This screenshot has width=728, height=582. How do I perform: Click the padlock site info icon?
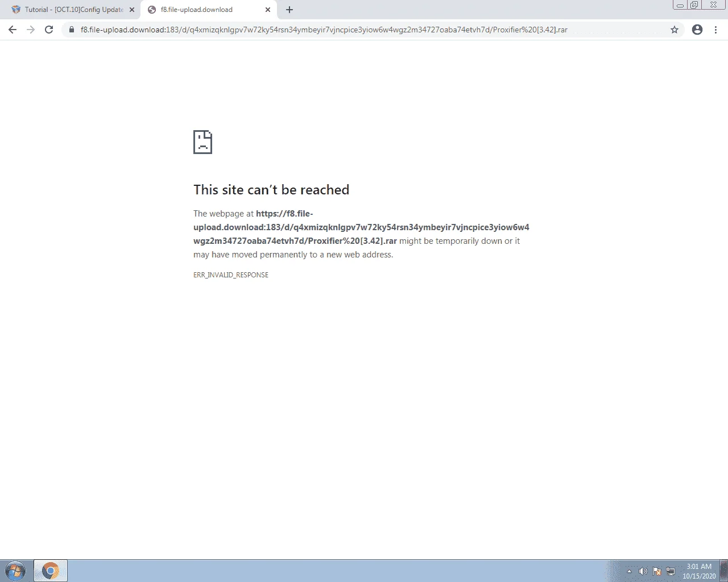click(71, 30)
